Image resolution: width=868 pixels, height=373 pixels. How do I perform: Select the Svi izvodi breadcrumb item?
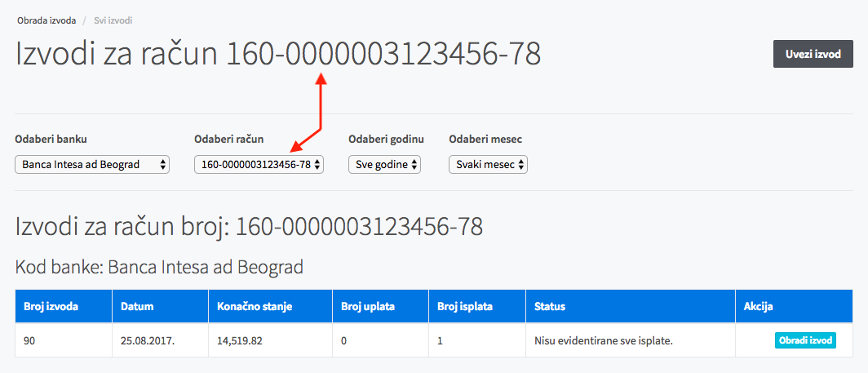tap(113, 21)
